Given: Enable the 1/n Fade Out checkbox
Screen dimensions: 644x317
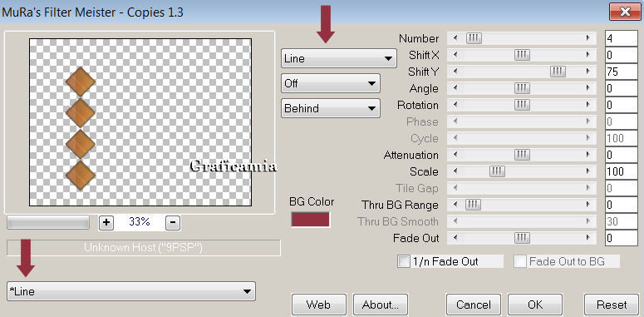Looking at the screenshot, I should [x=403, y=261].
